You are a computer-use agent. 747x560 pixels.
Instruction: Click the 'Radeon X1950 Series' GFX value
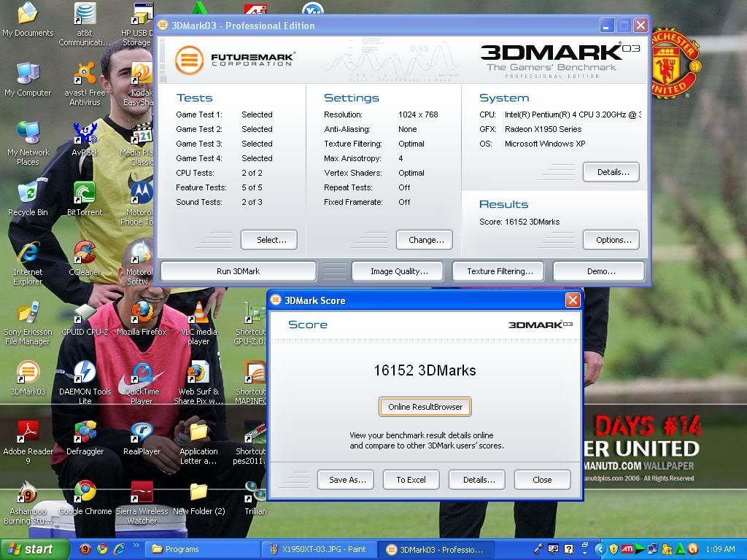(543, 129)
